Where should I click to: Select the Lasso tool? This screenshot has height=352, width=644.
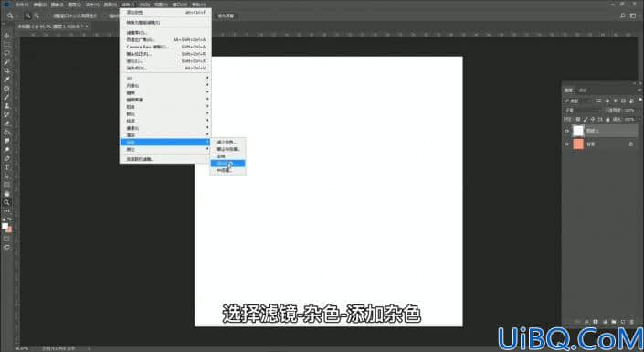pyautogui.click(x=6, y=53)
